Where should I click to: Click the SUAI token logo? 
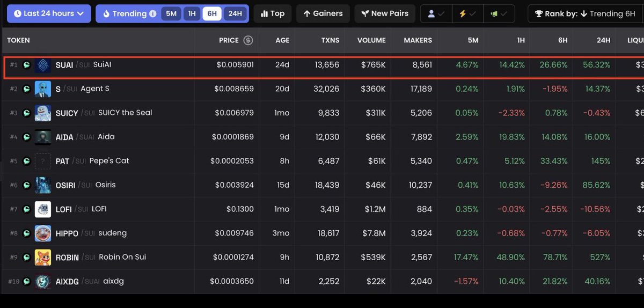43,65
